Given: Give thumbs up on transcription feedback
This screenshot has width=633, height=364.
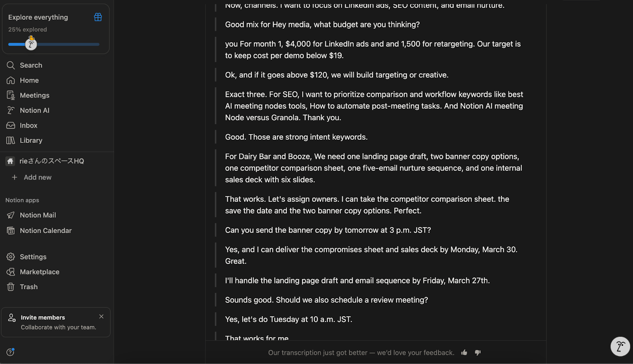Looking at the screenshot, I should [464, 353].
